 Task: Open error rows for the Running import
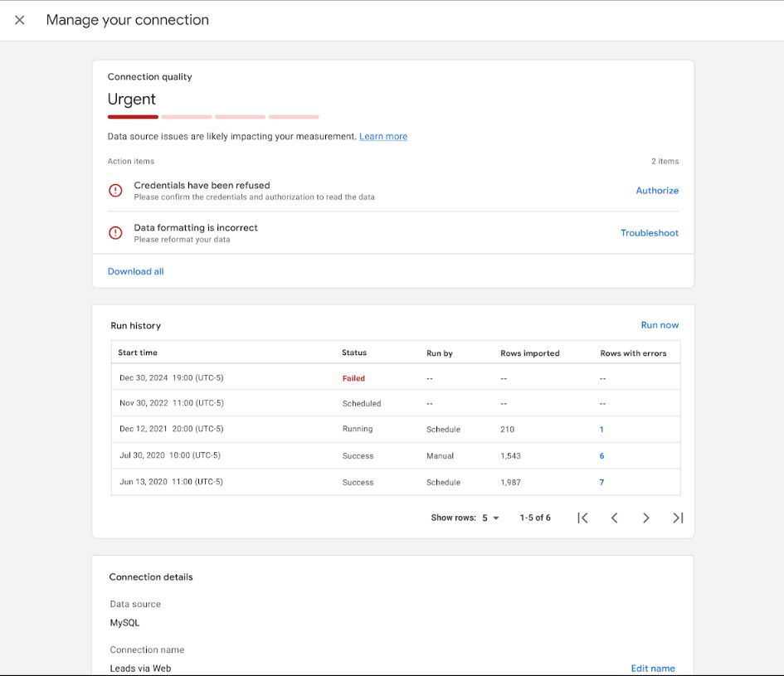tap(601, 429)
